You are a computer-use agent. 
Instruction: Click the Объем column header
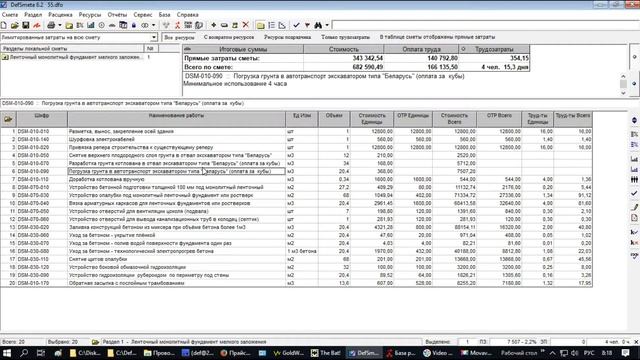[334, 120]
